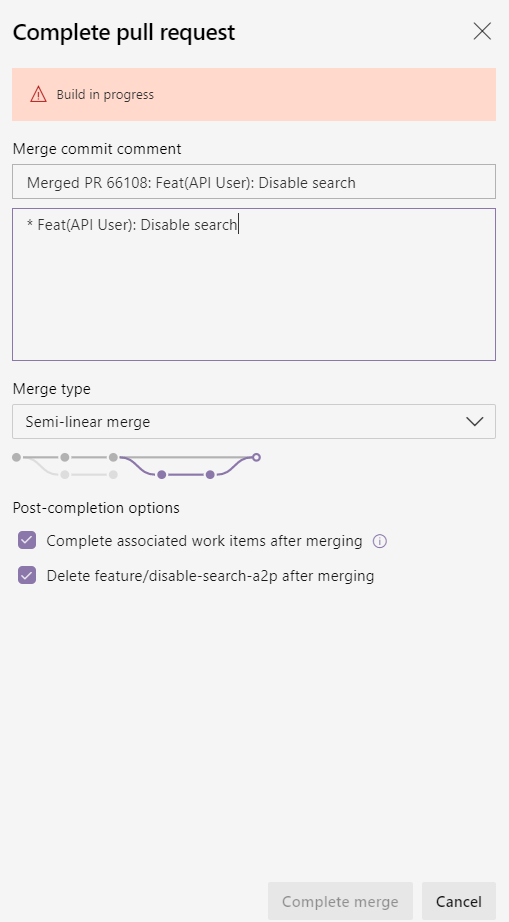Click the info icon beside work items option
Image resolution: width=509 pixels, height=922 pixels.
(380, 542)
